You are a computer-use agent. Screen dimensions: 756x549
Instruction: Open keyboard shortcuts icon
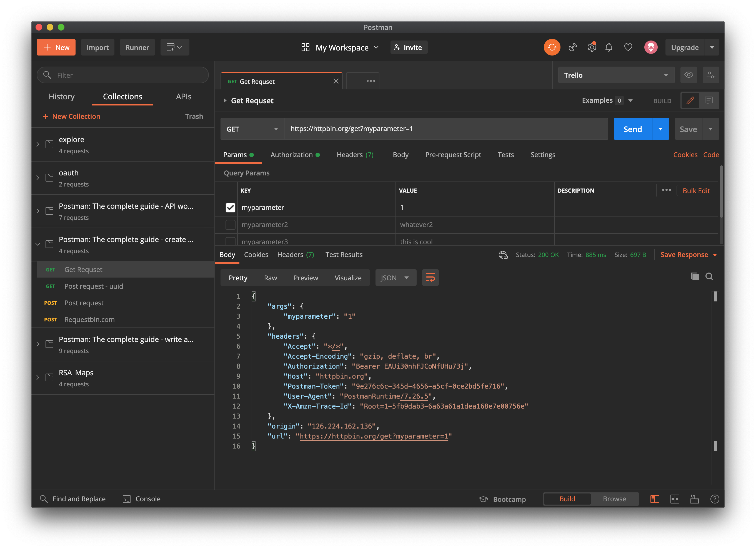[694, 499]
